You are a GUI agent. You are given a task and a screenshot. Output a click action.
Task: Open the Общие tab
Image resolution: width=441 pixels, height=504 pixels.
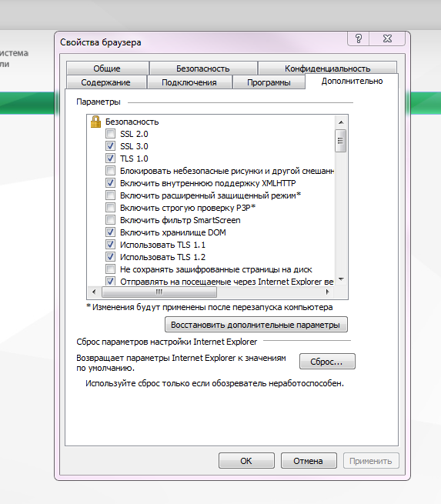click(x=107, y=68)
